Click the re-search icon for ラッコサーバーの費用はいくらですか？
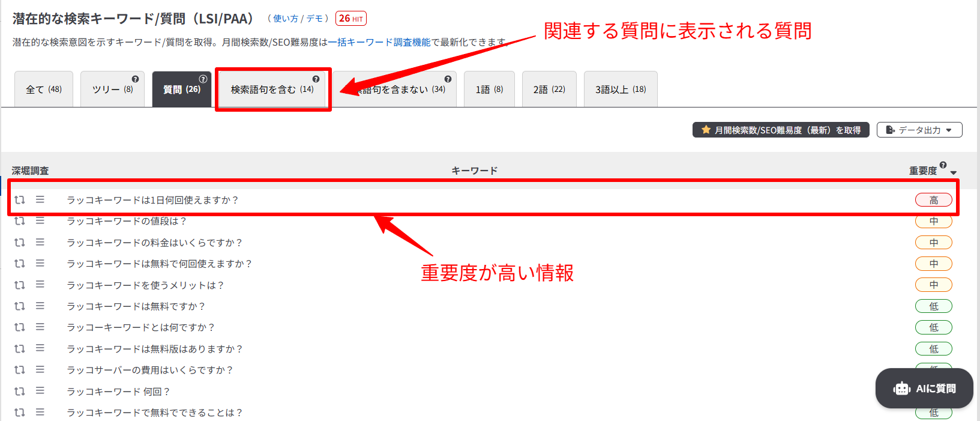The image size is (980, 421). [x=20, y=370]
